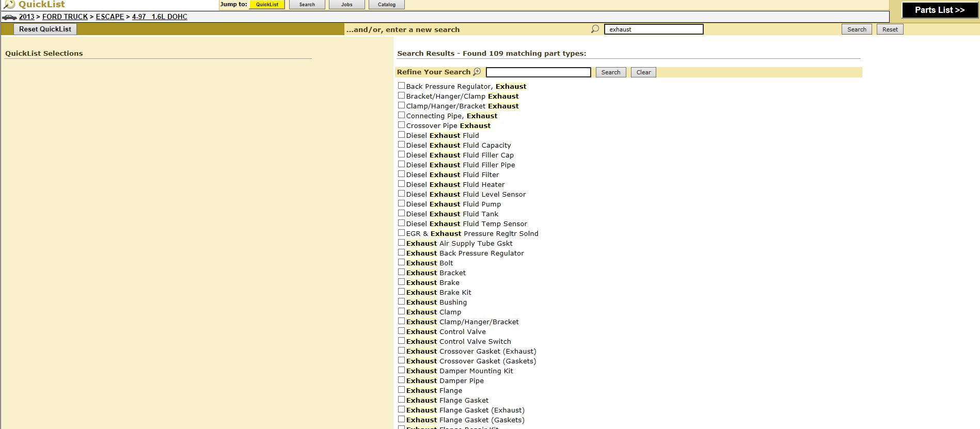Image resolution: width=980 pixels, height=429 pixels.
Task: Switch to the QuickList jump tab
Action: (x=267, y=5)
